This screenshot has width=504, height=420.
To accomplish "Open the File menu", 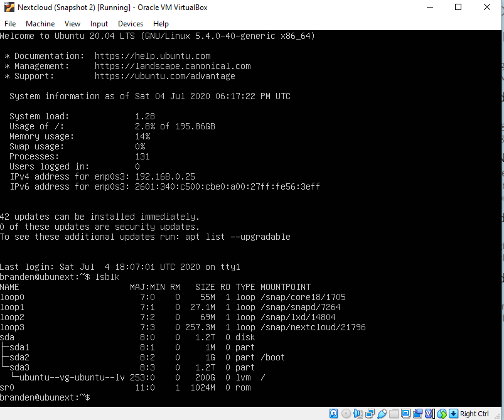I will [10, 24].
